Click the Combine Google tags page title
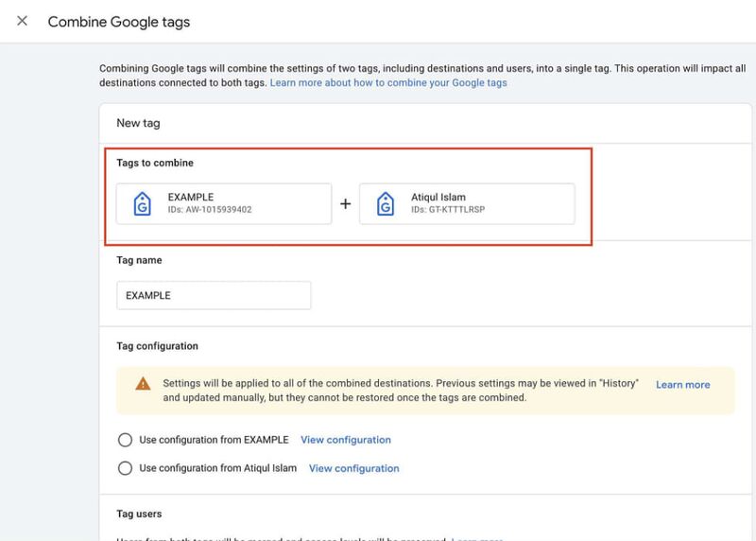 pos(119,22)
